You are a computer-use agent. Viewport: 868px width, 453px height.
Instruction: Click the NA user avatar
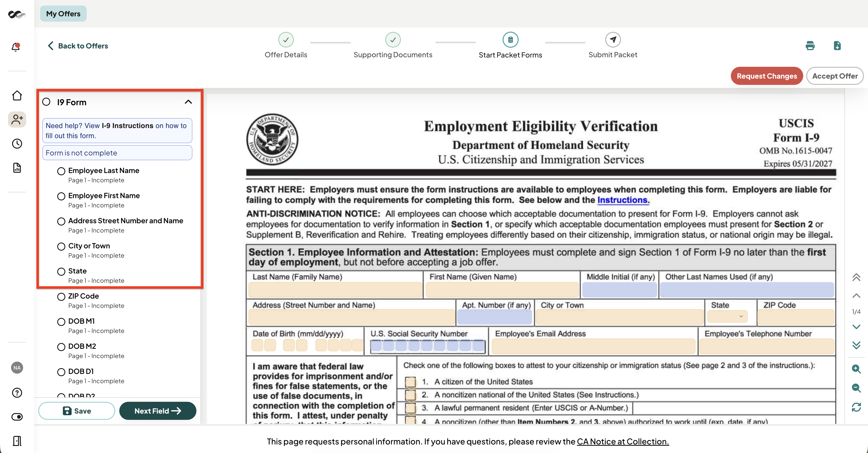click(17, 368)
